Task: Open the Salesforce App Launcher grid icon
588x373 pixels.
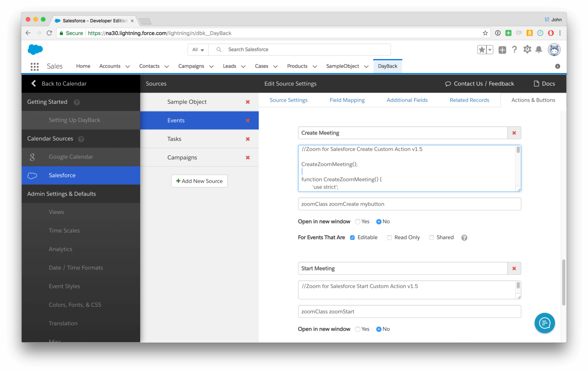Action: point(34,67)
